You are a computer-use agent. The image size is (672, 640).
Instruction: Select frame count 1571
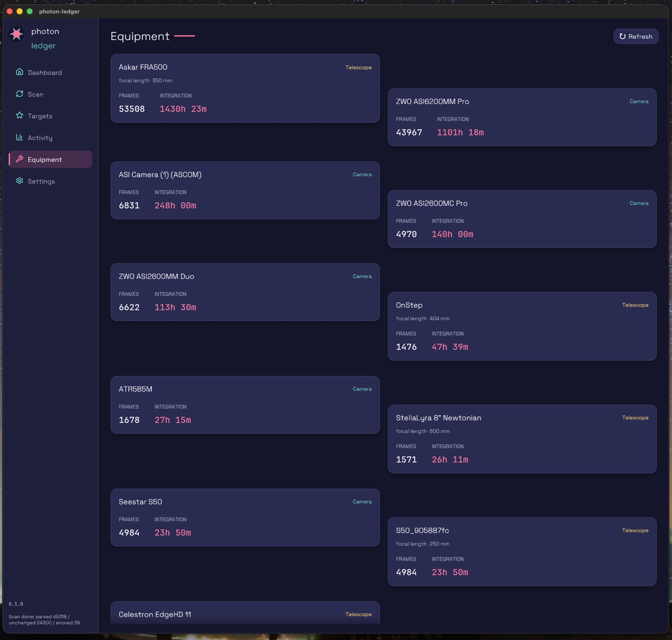[x=407, y=459]
